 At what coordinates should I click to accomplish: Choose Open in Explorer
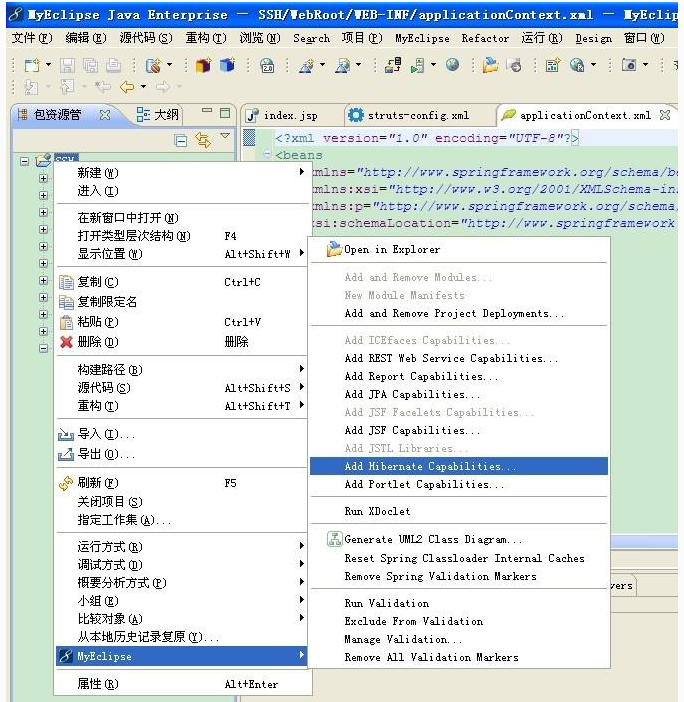point(459,249)
